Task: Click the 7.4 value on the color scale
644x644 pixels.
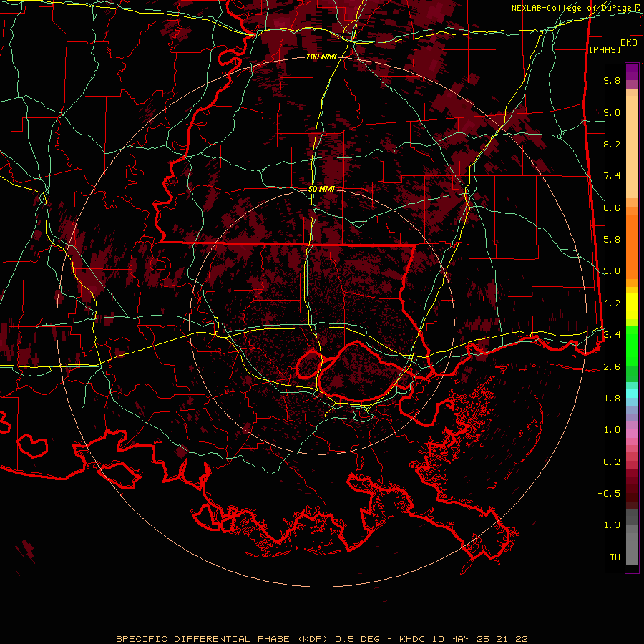Action: pos(612,176)
